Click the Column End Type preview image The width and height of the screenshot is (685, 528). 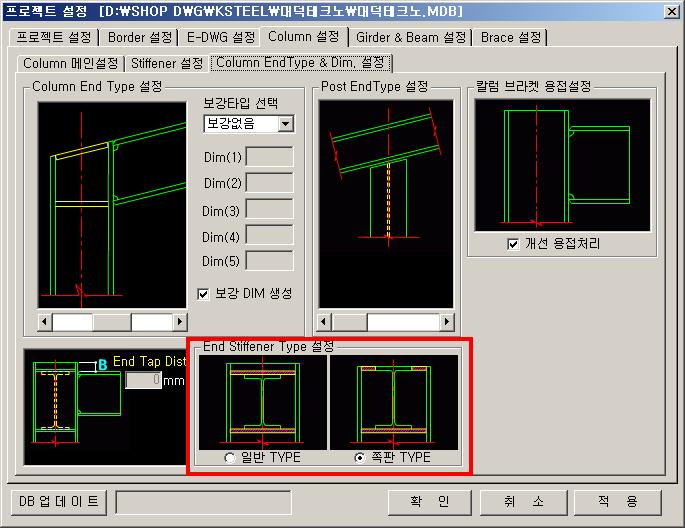tap(112, 205)
